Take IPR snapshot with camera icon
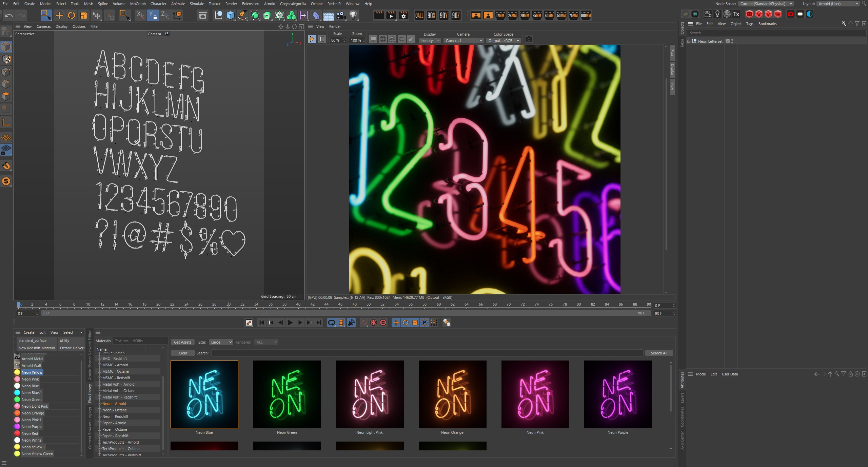The width and height of the screenshot is (868, 467). click(x=529, y=39)
